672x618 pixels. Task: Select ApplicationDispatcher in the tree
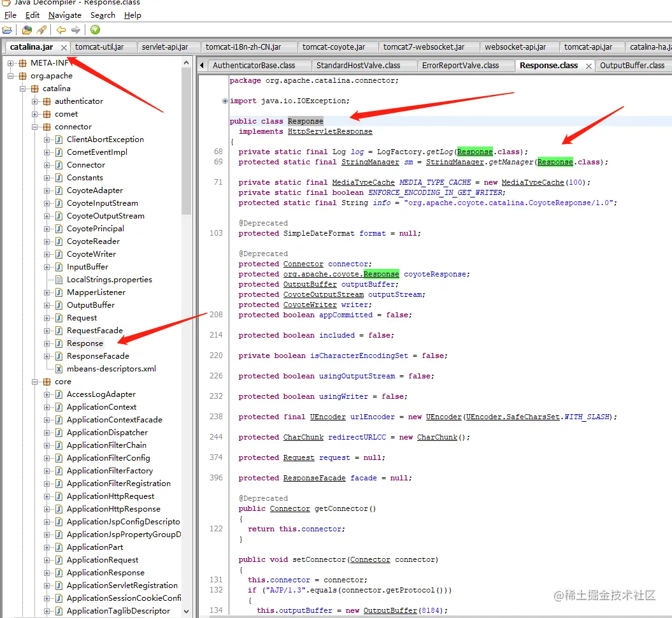coord(107,433)
